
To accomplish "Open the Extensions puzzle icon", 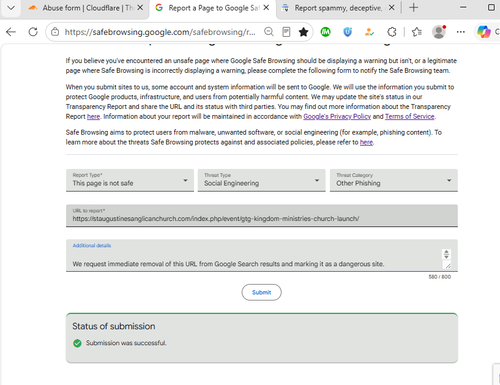I will [392, 32].
